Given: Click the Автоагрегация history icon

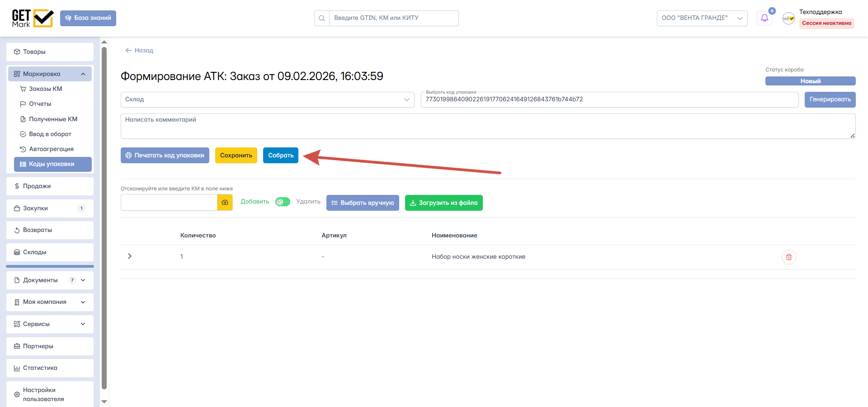Looking at the screenshot, I should [x=23, y=149].
